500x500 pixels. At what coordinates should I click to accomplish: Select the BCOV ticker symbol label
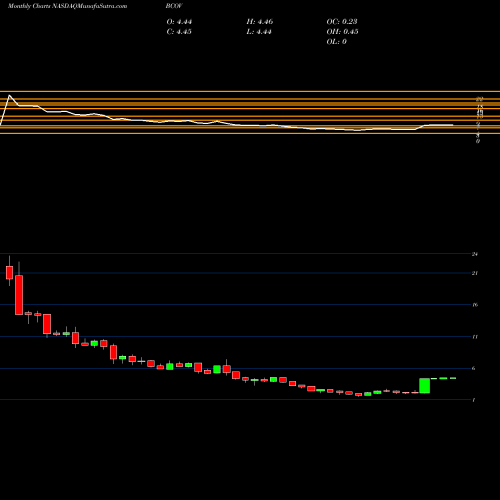(174, 6)
